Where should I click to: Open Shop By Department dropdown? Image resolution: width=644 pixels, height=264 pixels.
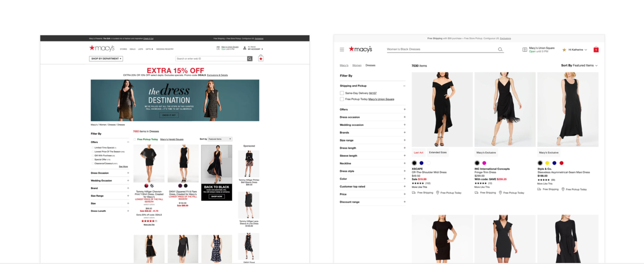[106, 59]
